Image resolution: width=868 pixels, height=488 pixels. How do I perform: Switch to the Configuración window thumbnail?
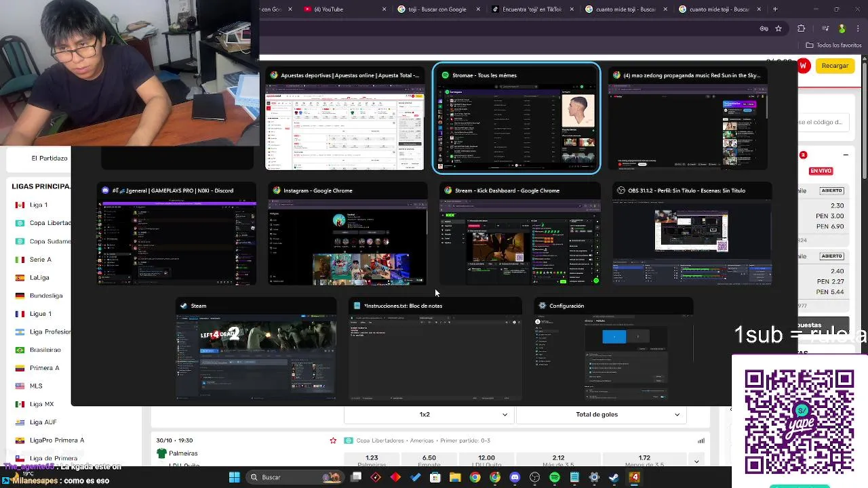614,349
